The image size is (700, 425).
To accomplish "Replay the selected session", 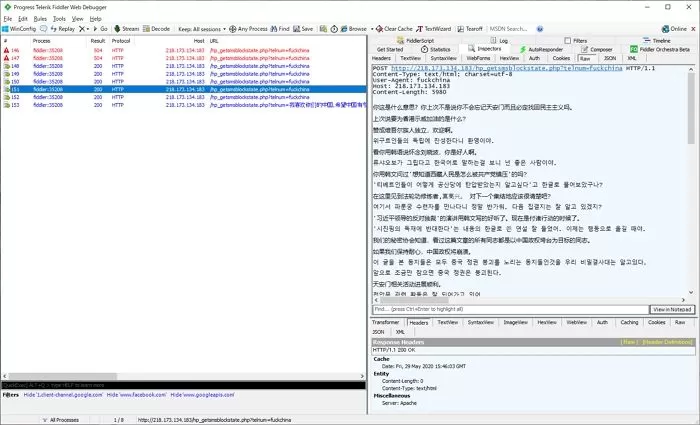I will click(x=62, y=29).
